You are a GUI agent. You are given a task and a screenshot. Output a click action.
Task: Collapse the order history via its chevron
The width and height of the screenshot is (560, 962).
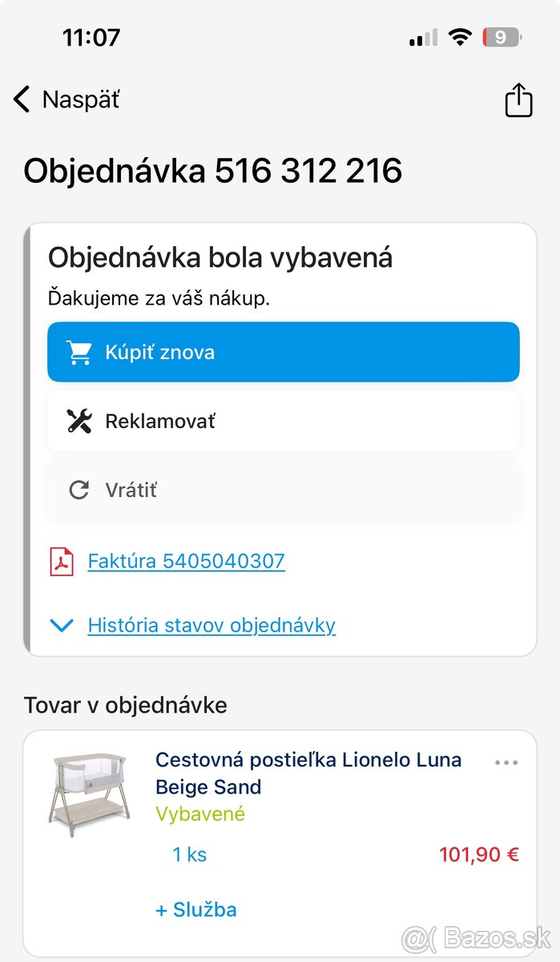pos(62,625)
